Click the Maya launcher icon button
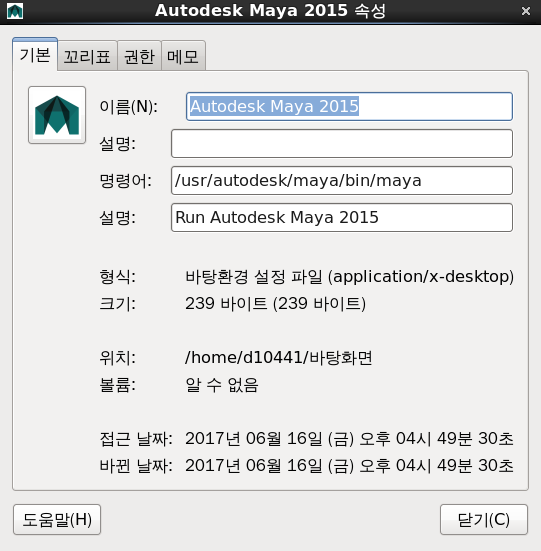This screenshot has height=551, width=541. pyautogui.click(x=57, y=115)
